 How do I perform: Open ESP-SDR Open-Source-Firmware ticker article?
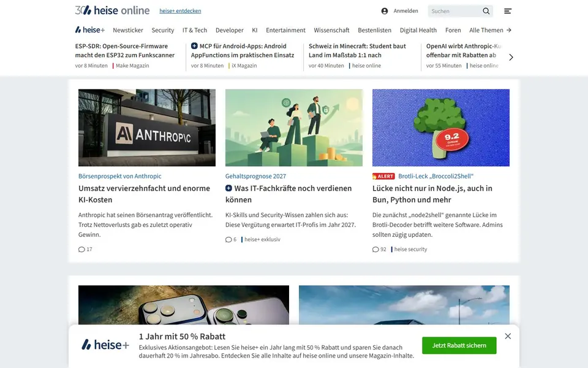125,50
